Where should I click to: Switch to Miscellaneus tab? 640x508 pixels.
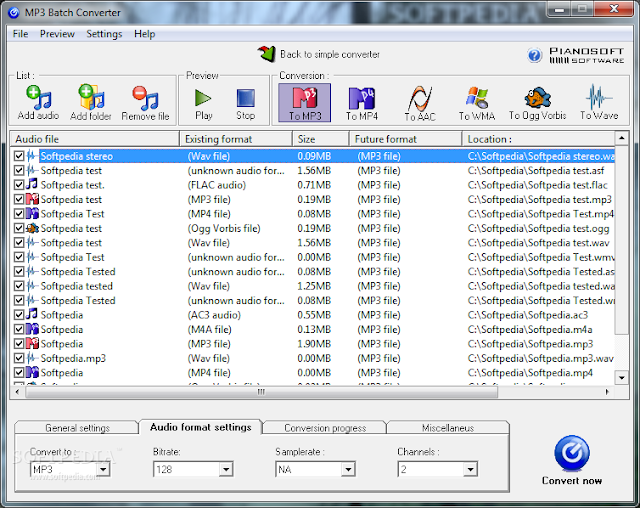pos(448,428)
